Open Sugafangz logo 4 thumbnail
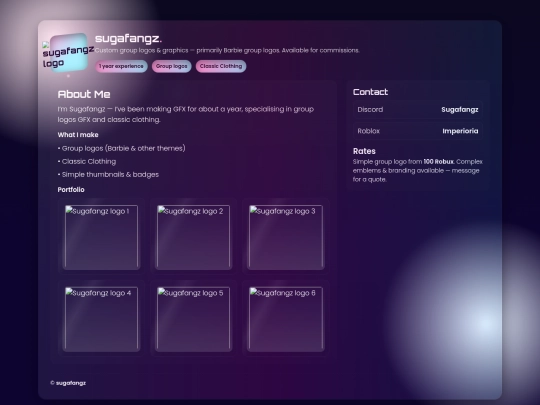 pyautogui.click(x=101, y=319)
